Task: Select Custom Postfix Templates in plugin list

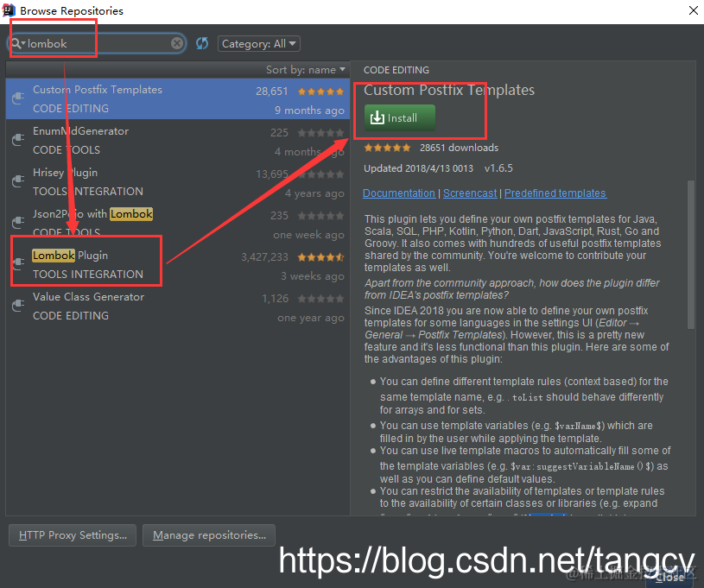Action: pyautogui.click(x=178, y=98)
